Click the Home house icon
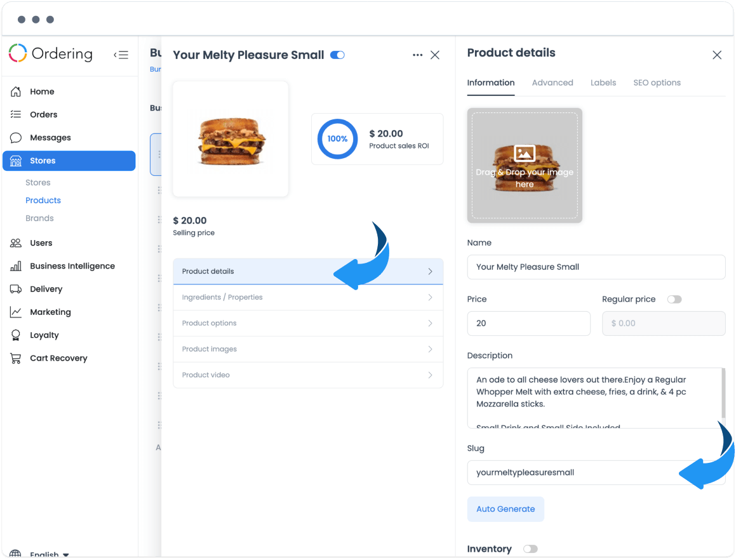This screenshot has width=736, height=560. [16, 91]
